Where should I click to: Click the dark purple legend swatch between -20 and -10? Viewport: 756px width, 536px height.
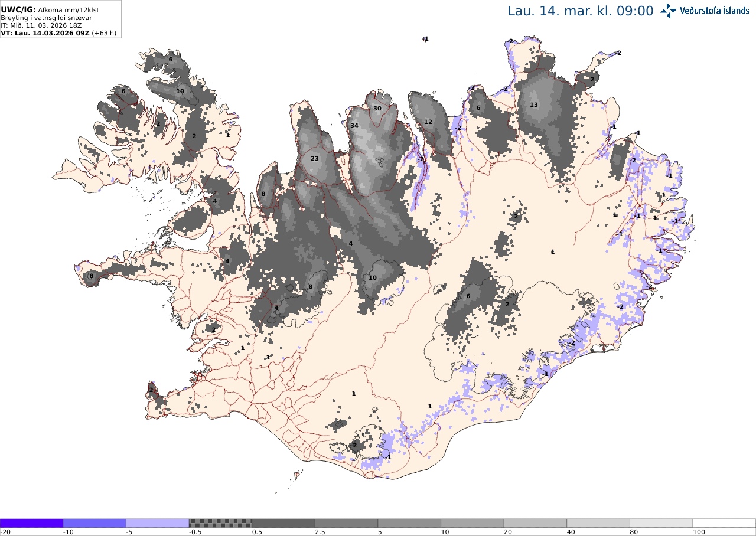31,523
